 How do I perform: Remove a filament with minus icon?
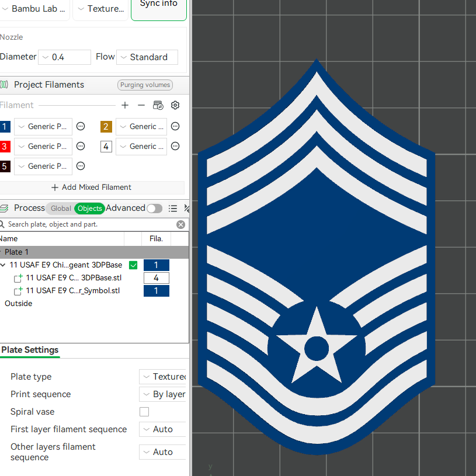point(141,105)
